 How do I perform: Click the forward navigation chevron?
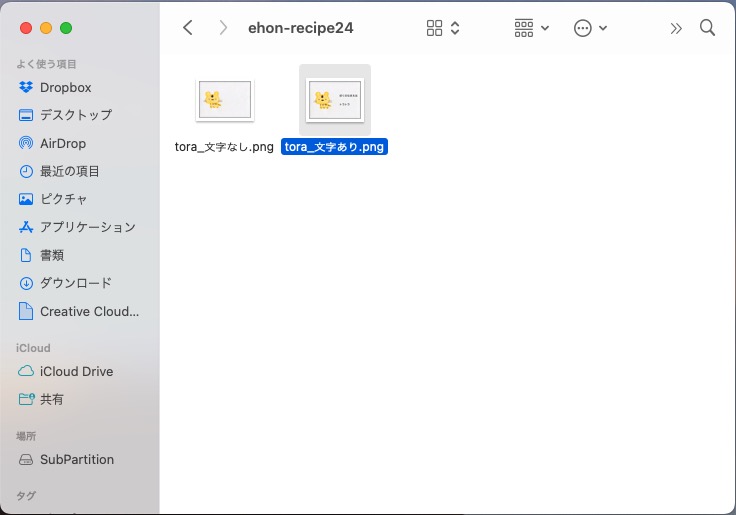coord(222,28)
